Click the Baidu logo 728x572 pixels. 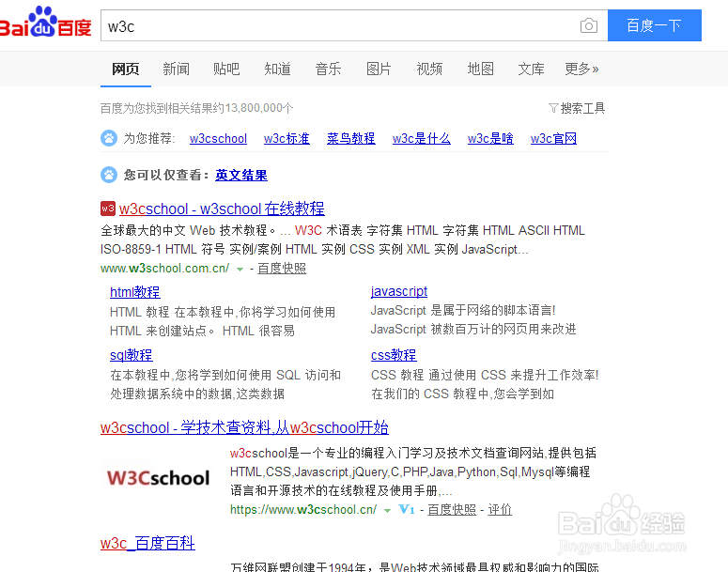(x=45, y=22)
